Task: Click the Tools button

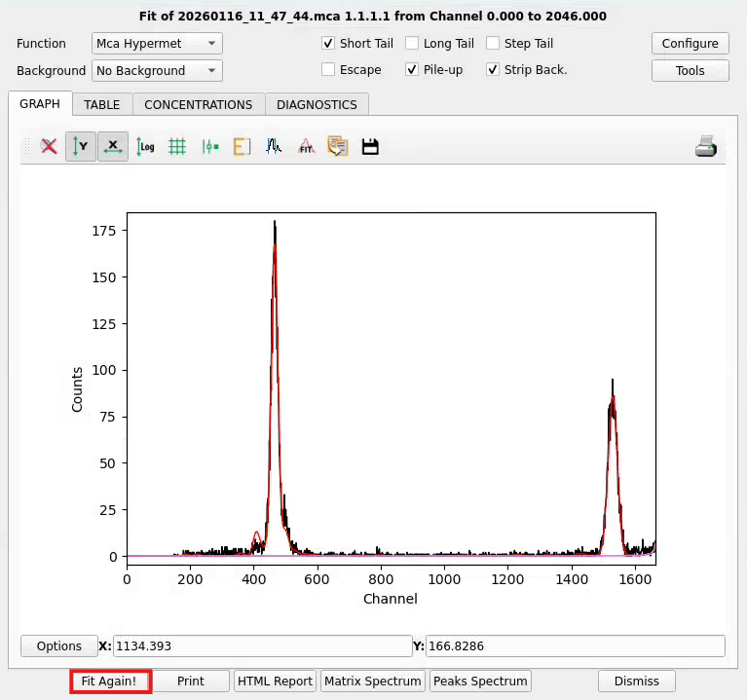Action: 690,70
